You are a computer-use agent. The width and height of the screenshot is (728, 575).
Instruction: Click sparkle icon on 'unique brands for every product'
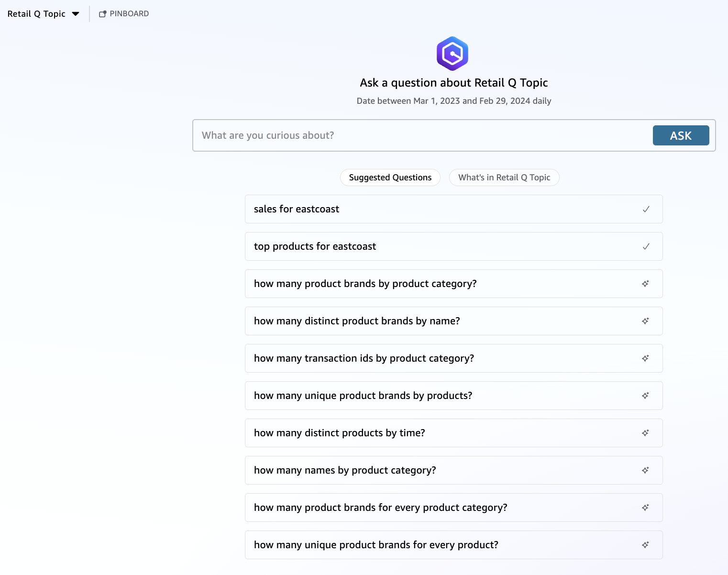tap(646, 545)
